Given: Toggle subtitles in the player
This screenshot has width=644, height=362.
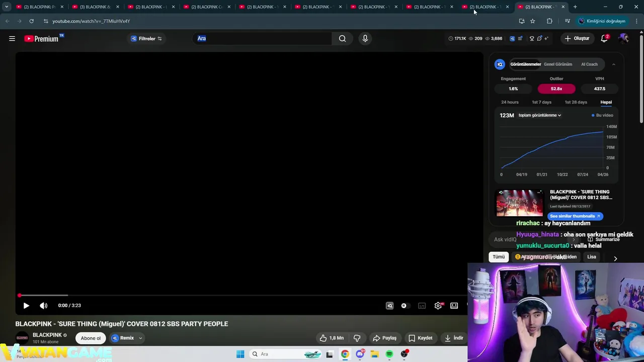Looking at the screenshot, I should 422,305.
